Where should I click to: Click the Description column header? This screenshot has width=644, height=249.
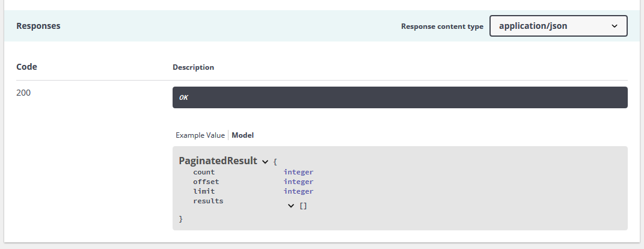[194, 67]
